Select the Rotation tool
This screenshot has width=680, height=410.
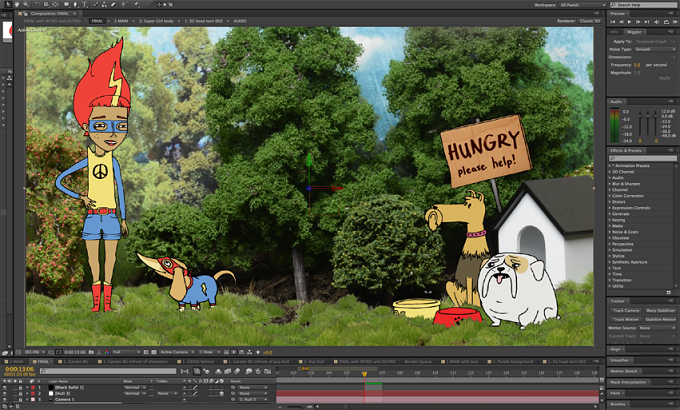(37, 4)
